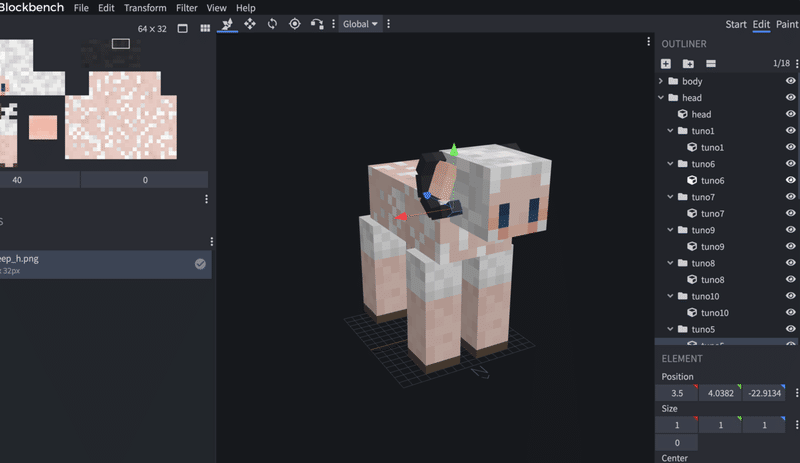Open toolbar options right of Global dropdown
This screenshot has width=800, height=463.
389,23
